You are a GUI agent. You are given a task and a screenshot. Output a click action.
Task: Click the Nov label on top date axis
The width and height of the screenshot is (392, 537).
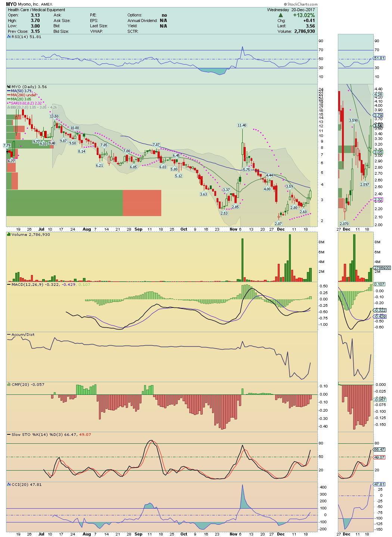tap(233, 230)
